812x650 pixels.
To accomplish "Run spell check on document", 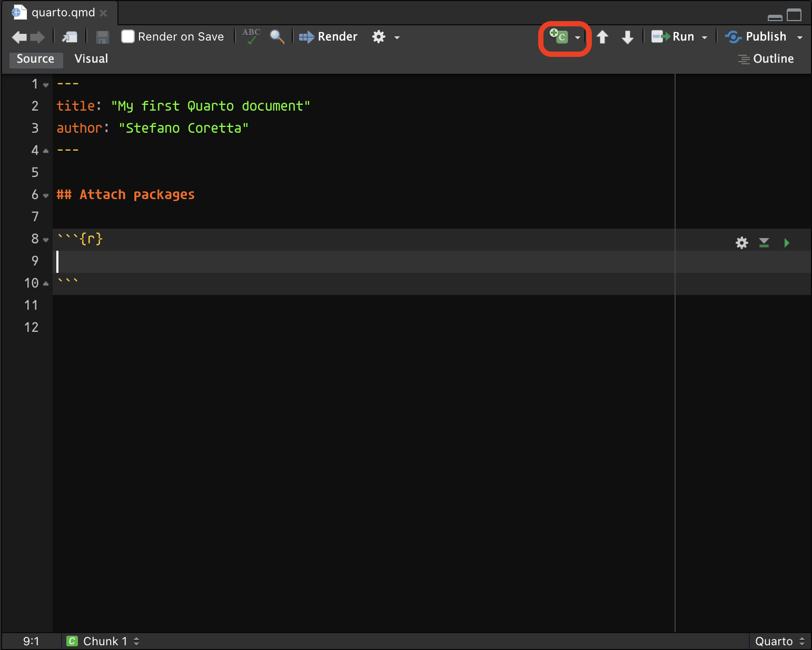I will click(251, 36).
